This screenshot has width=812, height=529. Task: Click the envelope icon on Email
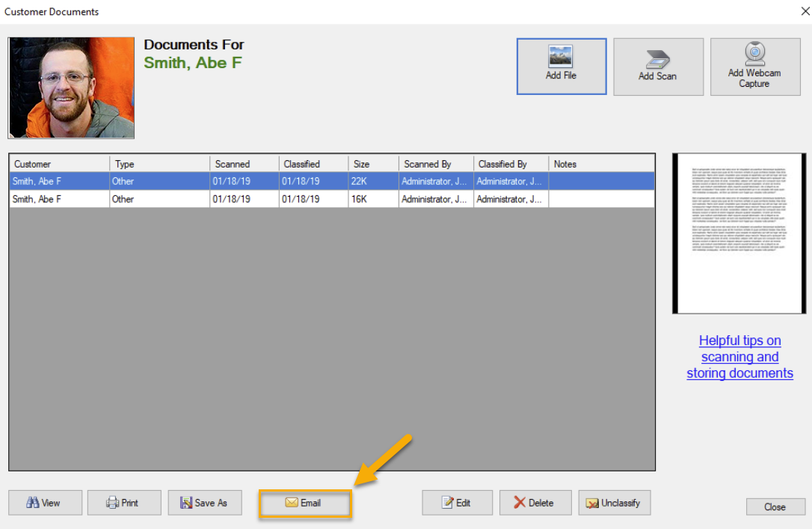(x=292, y=503)
